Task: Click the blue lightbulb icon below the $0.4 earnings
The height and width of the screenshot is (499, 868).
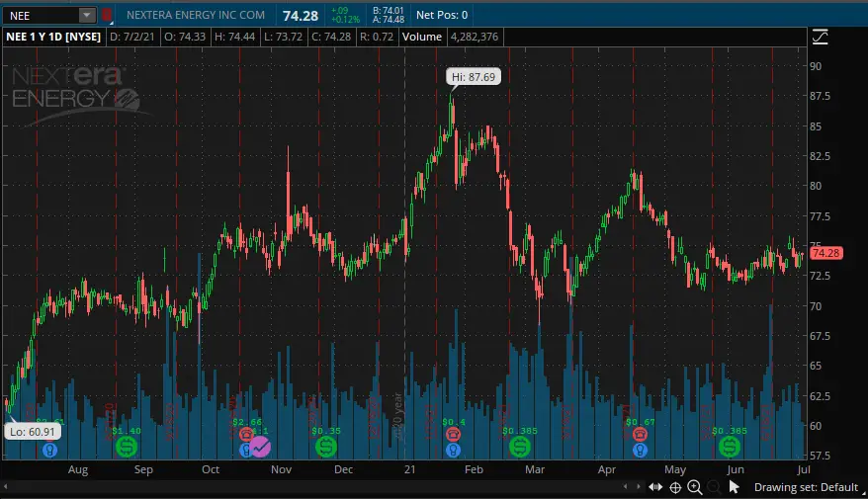Action: tap(454, 450)
